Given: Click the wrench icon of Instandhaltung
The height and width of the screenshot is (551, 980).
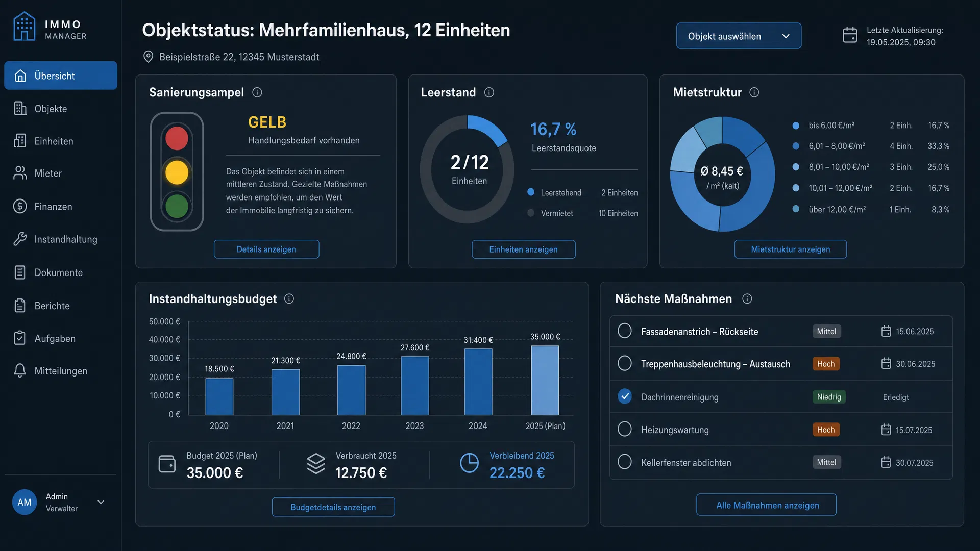Looking at the screenshot, I should click(x=20, y=239).
